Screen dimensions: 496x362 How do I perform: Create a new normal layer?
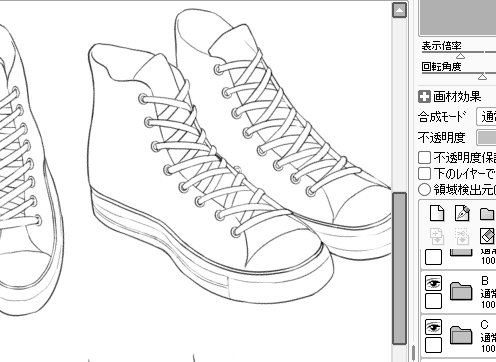(x=437, y=213)
